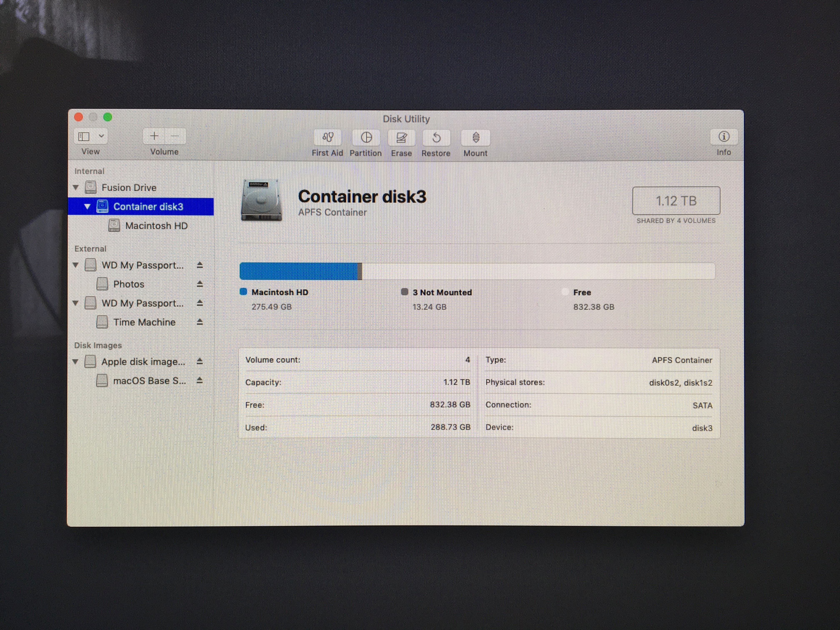Select Time Machine volume in sidebar
The height and width of the screenshot is (630, 840).
tap(144, 322)
